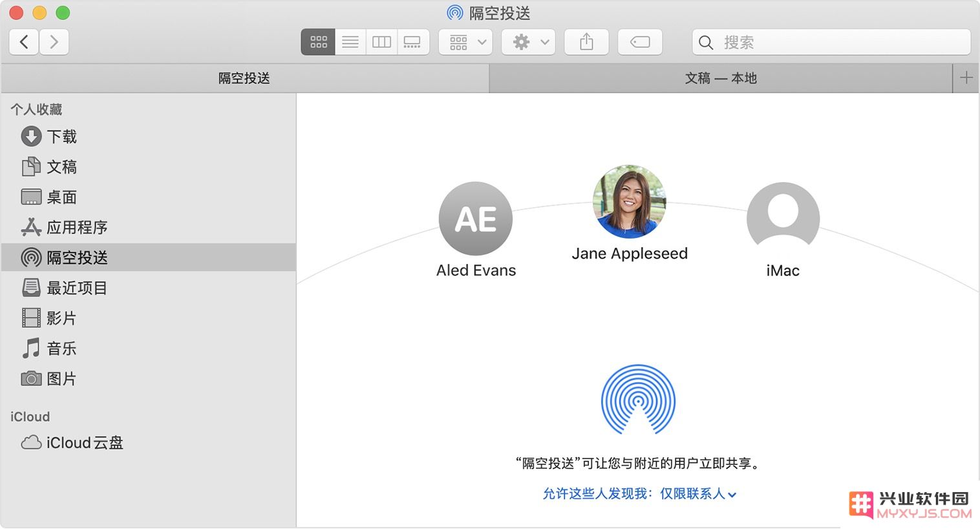Click the large blue AirDrop icon
Screen dimensions: 980x529
pyautogui.click(x=638, y=400)
